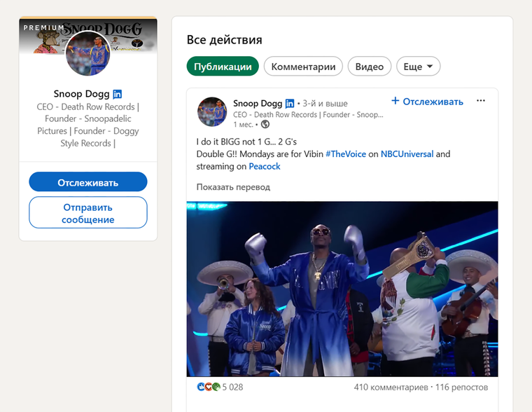Click Показать перевод link
Screen dimensions: 532x412
[x=233, y=187]
